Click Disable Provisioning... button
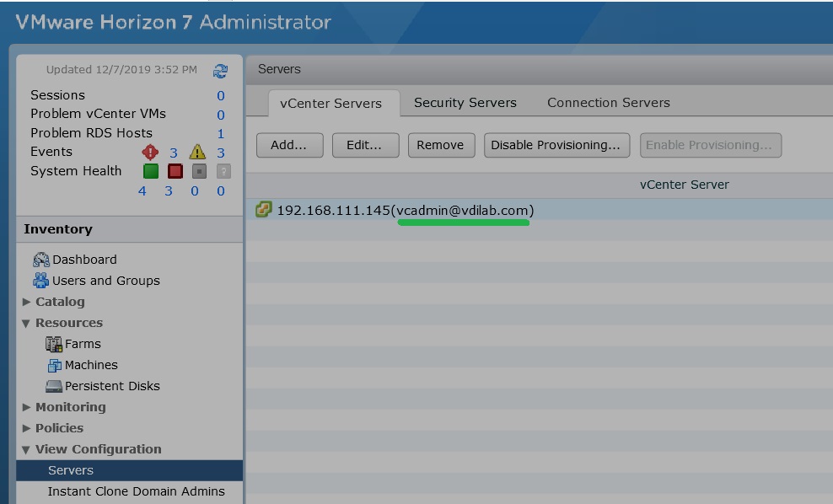The height and width of the screenshot is (504, 833). [x=556, y=146]
